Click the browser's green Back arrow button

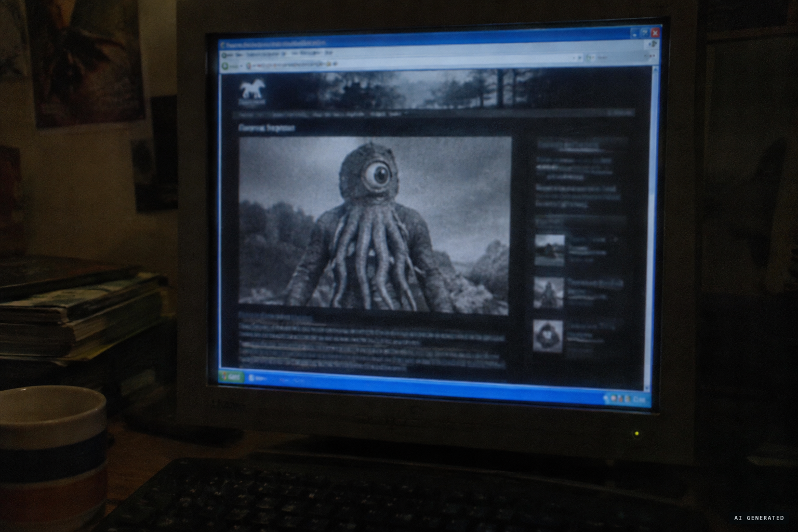[x=225, y=66]
